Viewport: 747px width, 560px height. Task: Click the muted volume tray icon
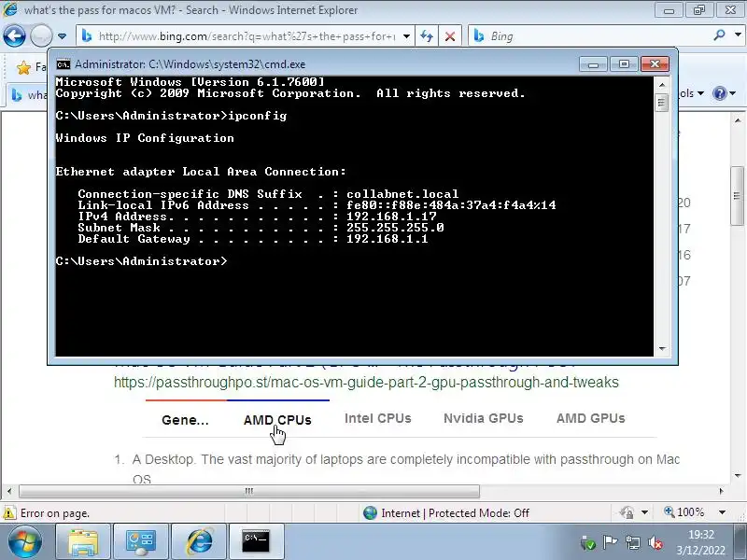[x=656, y=542]
